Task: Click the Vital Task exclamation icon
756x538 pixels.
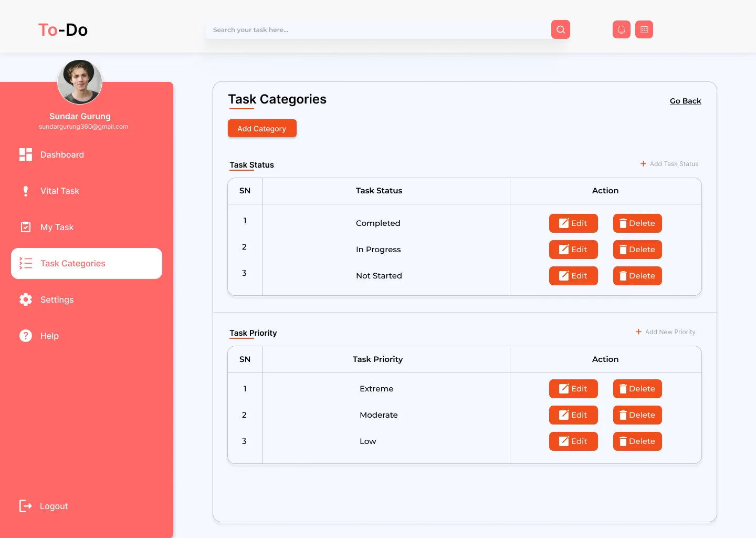Action: [26, 191]
